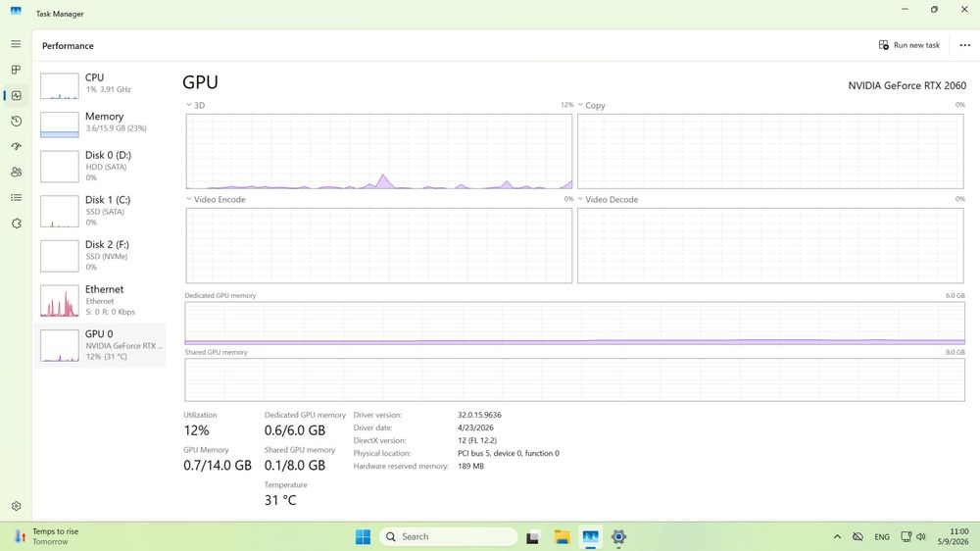This screenshot has width=980, height=551.
Task: Click the Shared GPU memory graph
Action: coord(574,379)
